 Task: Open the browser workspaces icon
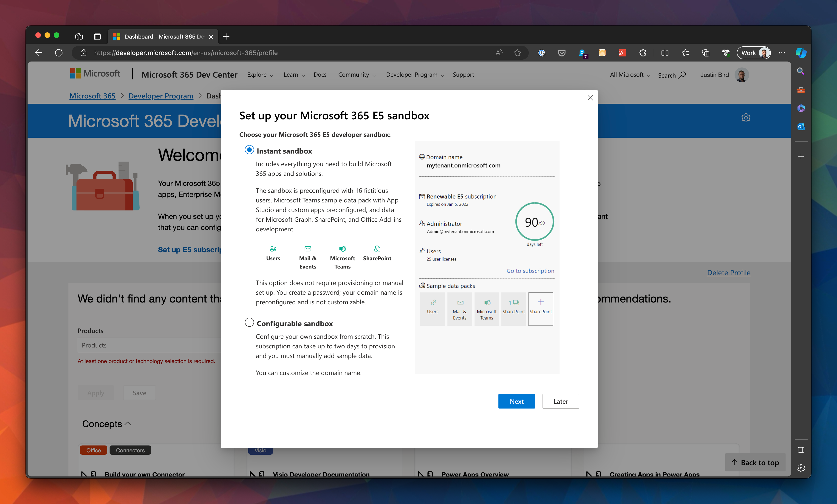(79, 36)
